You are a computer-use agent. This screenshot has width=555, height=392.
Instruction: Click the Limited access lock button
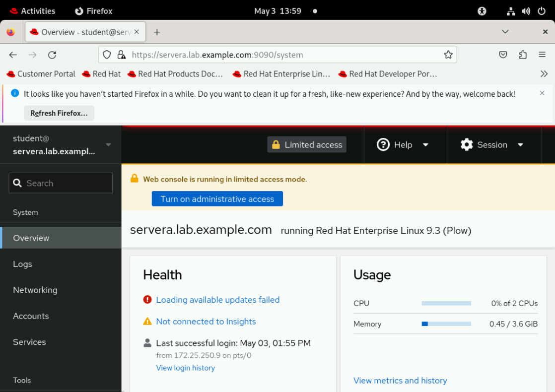(307, 145)
